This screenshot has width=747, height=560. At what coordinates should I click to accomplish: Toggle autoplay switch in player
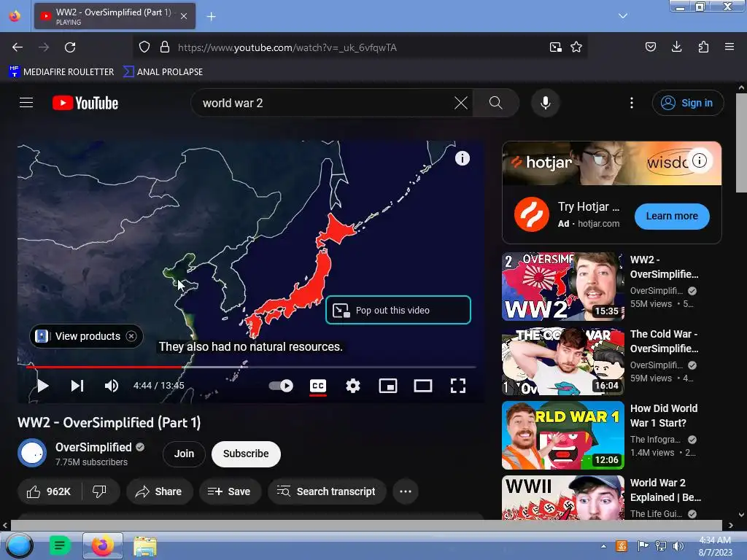pyautogui.click(x=281, y=386)
